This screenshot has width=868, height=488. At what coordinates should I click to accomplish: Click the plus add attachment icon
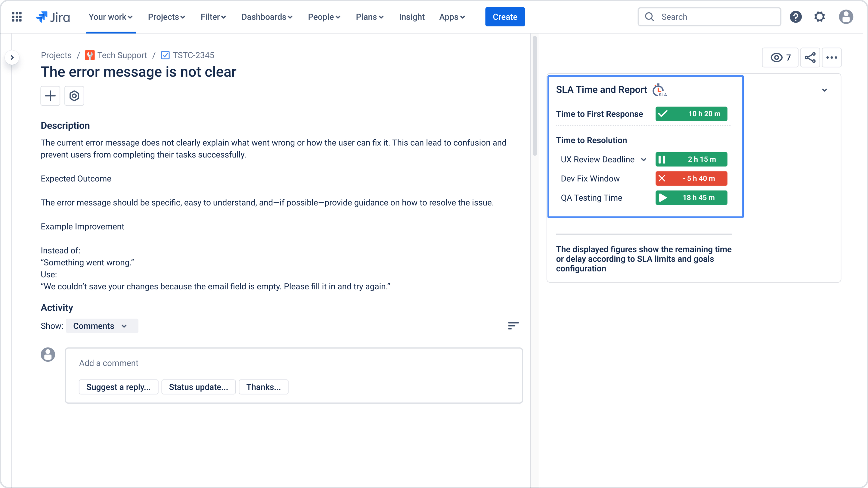click(50, 96)
